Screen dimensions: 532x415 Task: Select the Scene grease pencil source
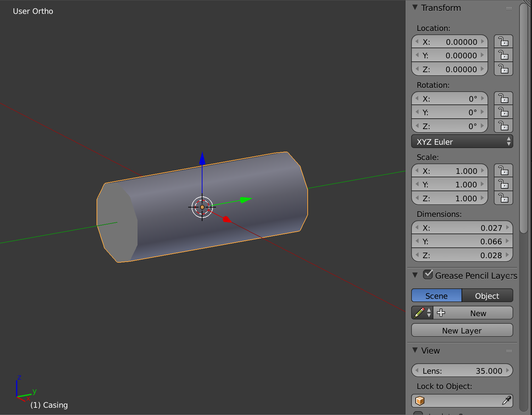437,296
